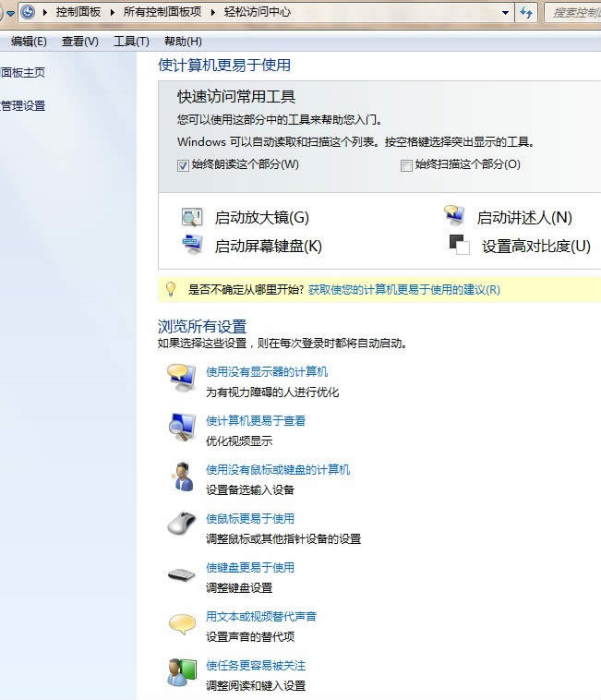601x700 pixels.
Task: Click the keyboard icon for 使键盘更易于使用
Action: [181, 574]
